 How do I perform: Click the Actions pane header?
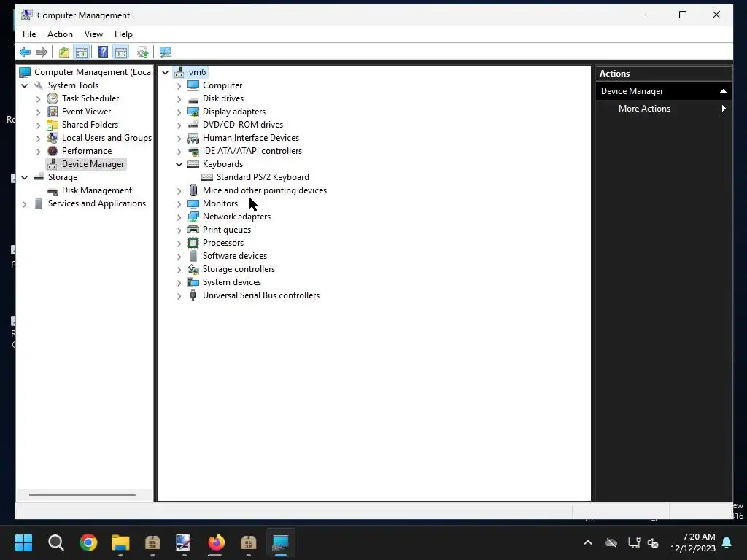[664, 74]
